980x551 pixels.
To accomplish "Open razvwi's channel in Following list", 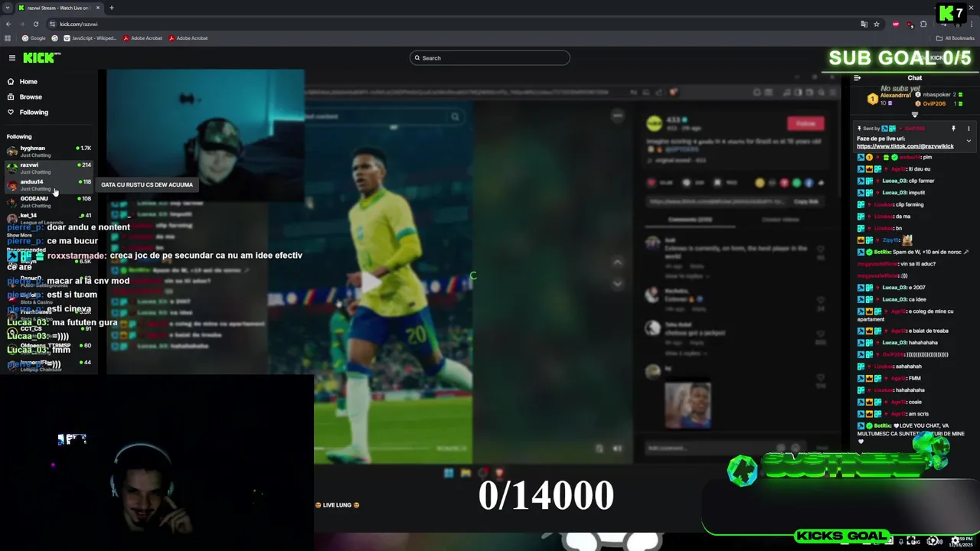I will click(49, 168).
